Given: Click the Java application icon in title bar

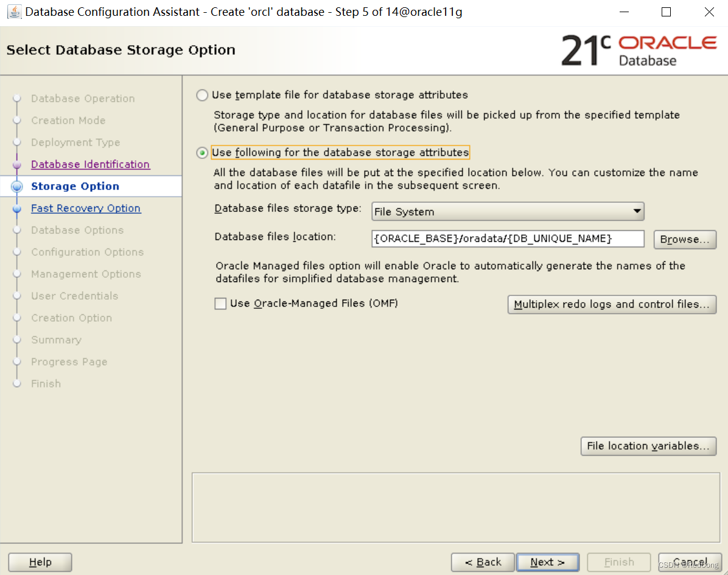Looking at the screenshot, I should click(14, 12).
